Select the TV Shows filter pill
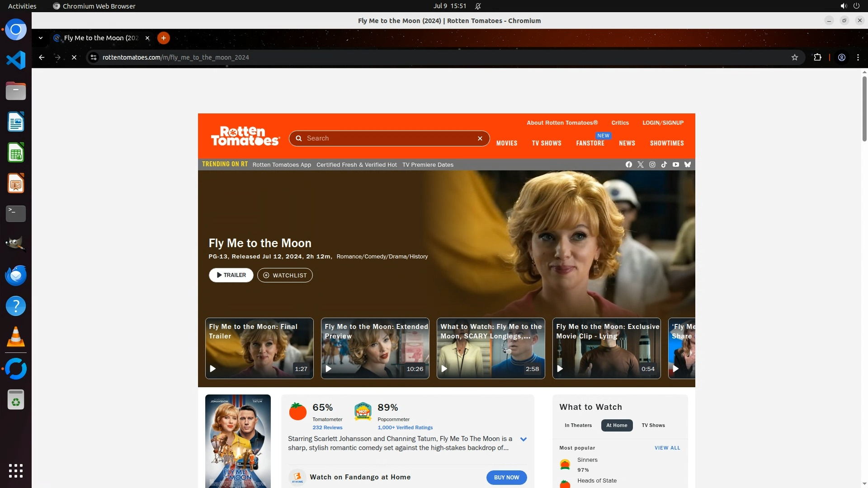Screen dimensions: 868x488 point(653,425)
